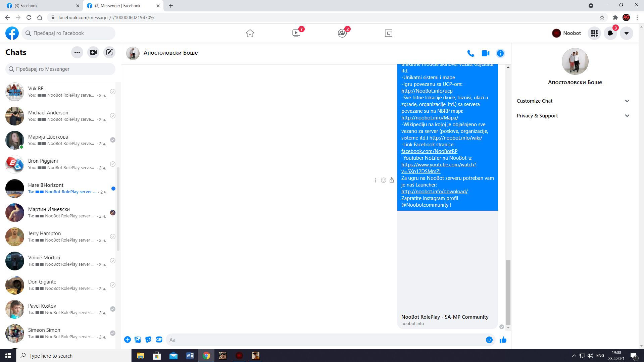
Task: Open chat with Марија Цветкова
Action: point(60,140)
